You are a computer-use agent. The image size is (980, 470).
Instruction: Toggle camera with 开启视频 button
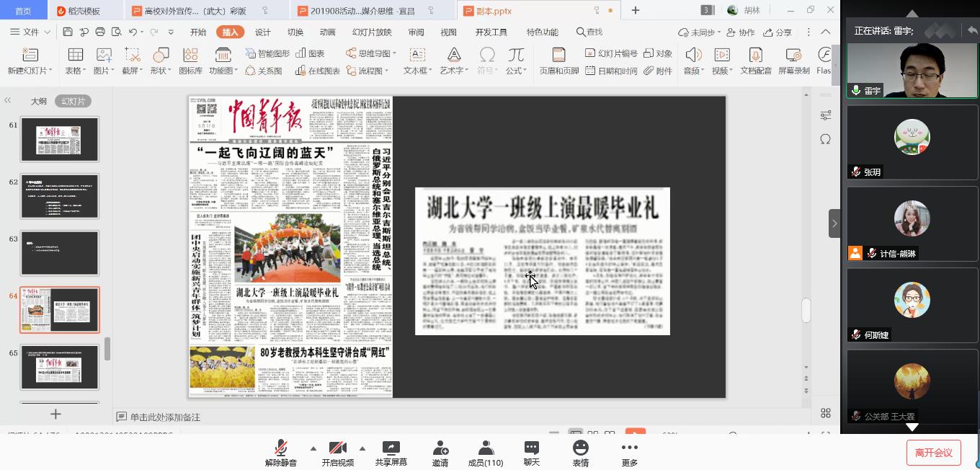337,448
